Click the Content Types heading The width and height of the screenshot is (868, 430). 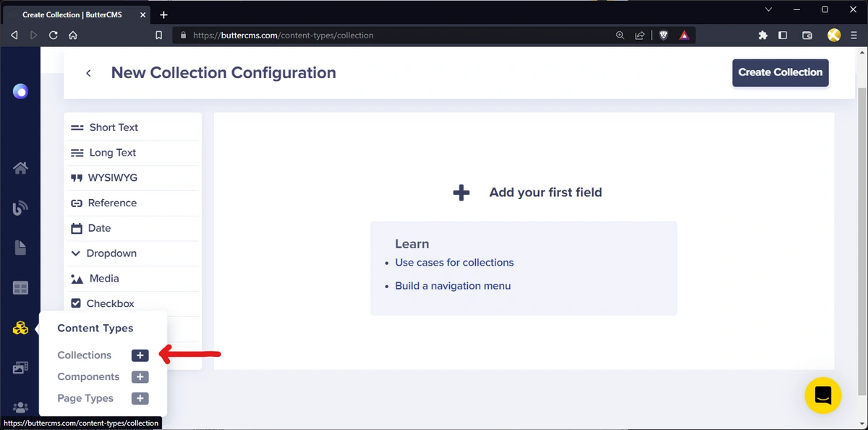[x=95, y=329]
